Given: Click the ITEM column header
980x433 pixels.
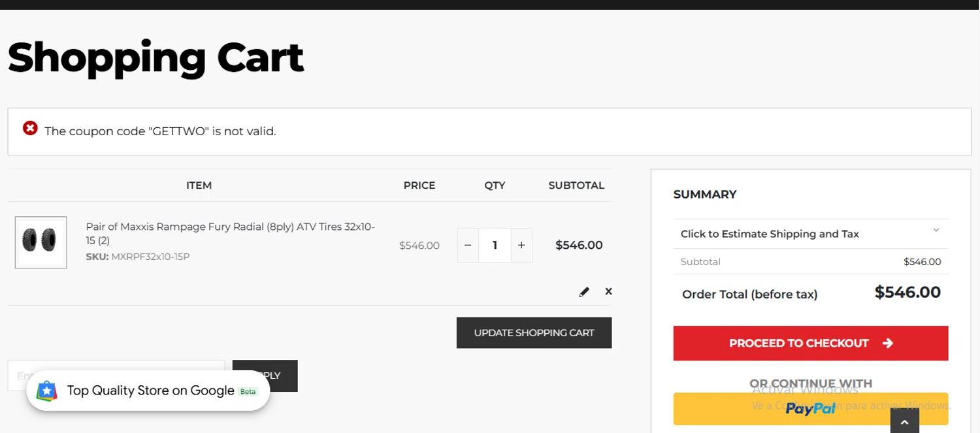Looking at the screenshot, I should click(x=199, y=185).
